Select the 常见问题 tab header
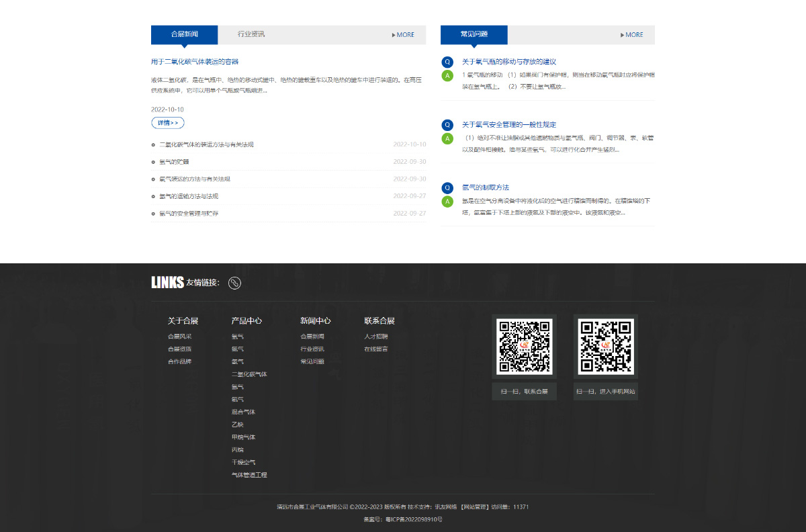Viewport: 806px width, 532px height. click(474, 34)
